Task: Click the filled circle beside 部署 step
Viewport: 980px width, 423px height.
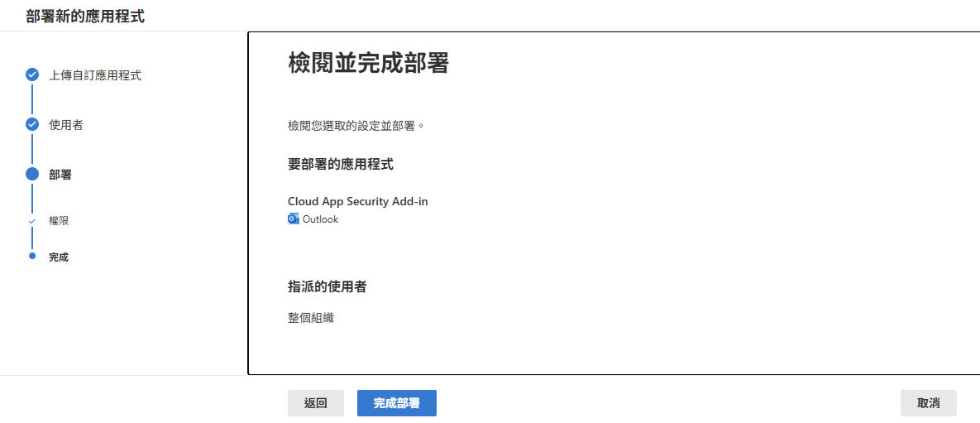Action: click(x=32, y=174)
